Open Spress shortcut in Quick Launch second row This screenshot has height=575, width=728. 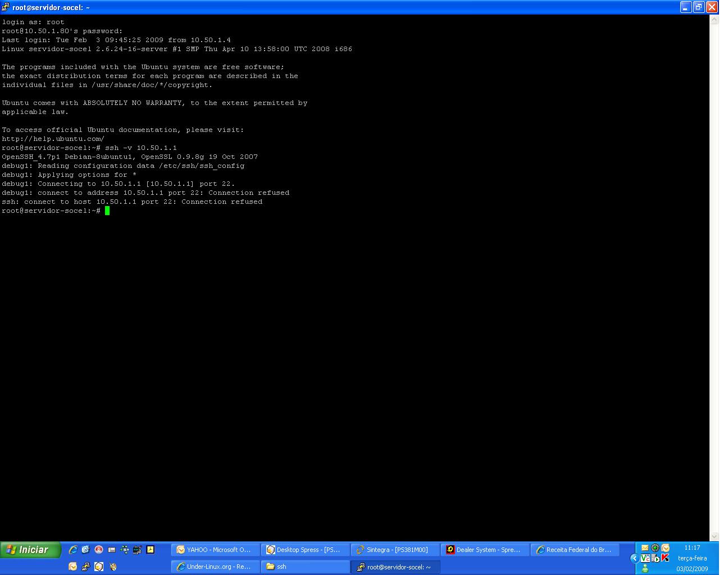[99, 567]
